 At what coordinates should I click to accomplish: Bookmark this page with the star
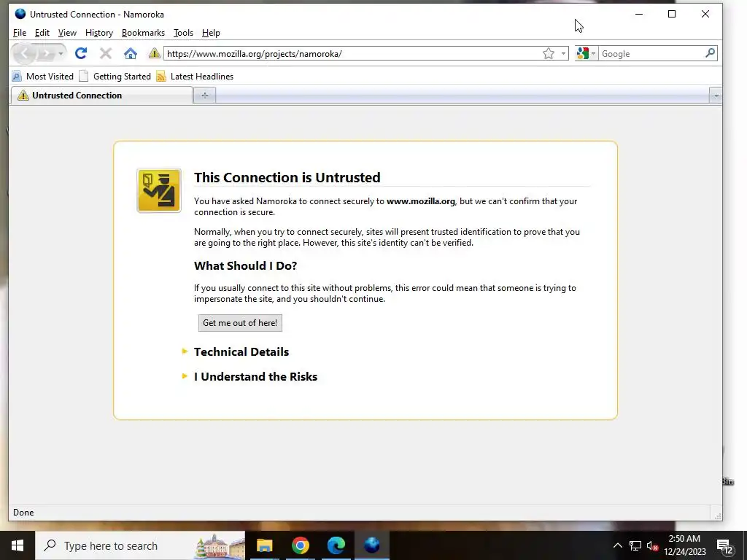pos(549,54)
